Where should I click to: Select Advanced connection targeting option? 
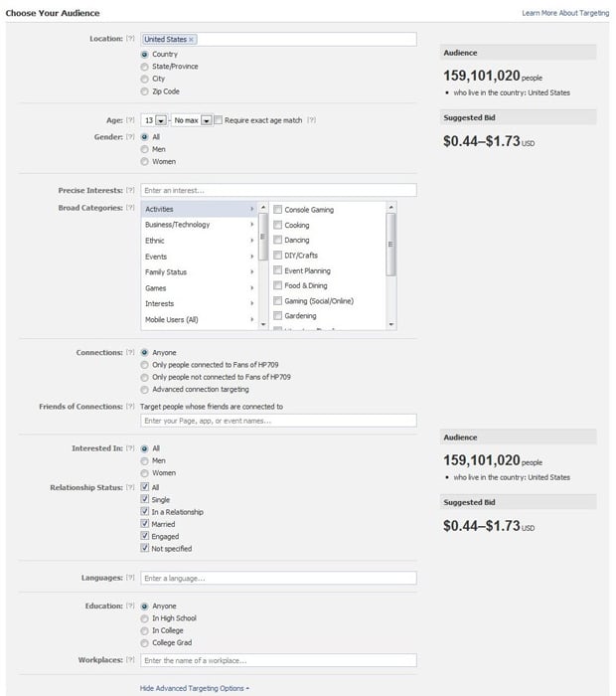(144, 390)
